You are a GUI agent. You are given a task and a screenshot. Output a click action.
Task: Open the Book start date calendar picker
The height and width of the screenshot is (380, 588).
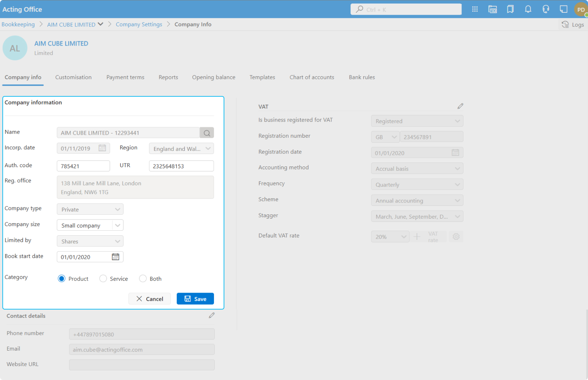pyautogui.click(x=115, y=257)
